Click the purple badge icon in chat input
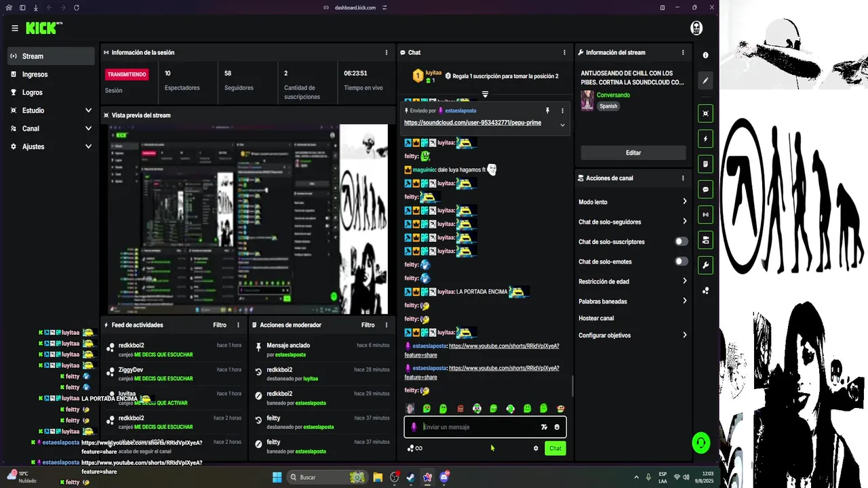This screenshot has width=868, height=488. point(414,427)
